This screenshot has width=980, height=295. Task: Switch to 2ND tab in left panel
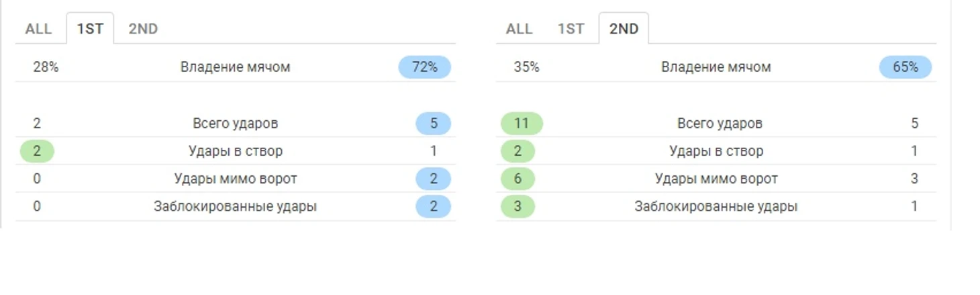click(143, 29)
